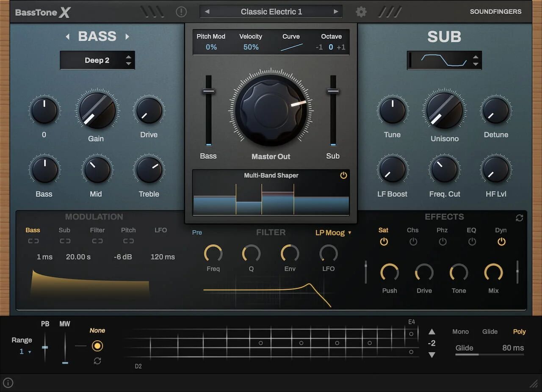The height and width of the screenshot is (392, 542).
Task: Toggle the Multi-Band Shaper power button
Action: click(344, 175)
